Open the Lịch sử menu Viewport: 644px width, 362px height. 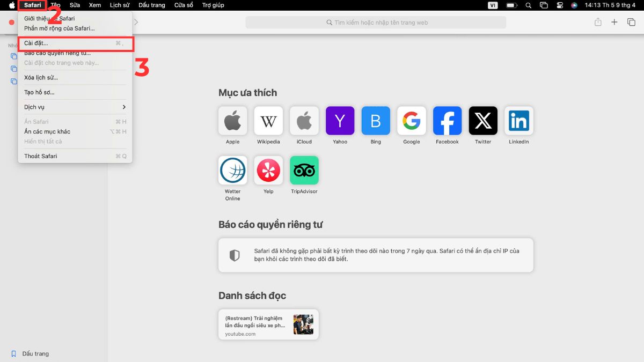point(120,5)
